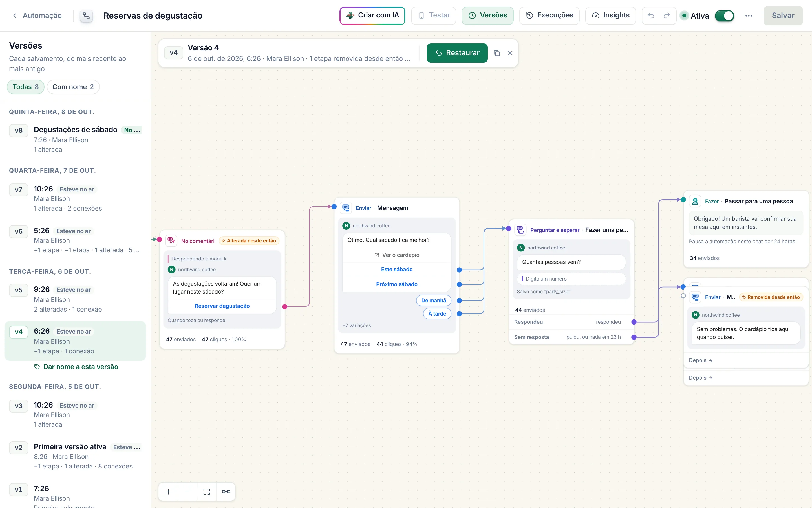Close the Versão 4 preview banner
The image size is (812, 508).
pos(510,53)
